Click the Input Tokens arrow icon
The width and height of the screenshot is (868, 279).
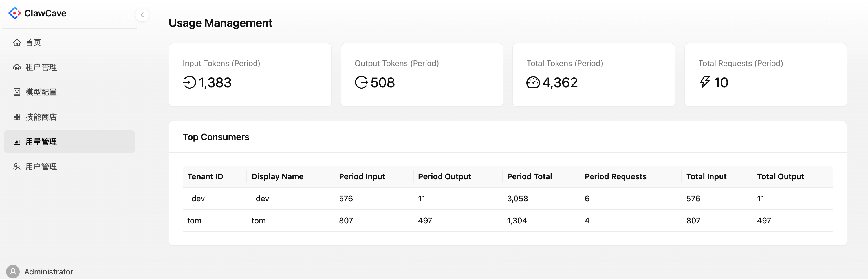click(x=190, y=82)
